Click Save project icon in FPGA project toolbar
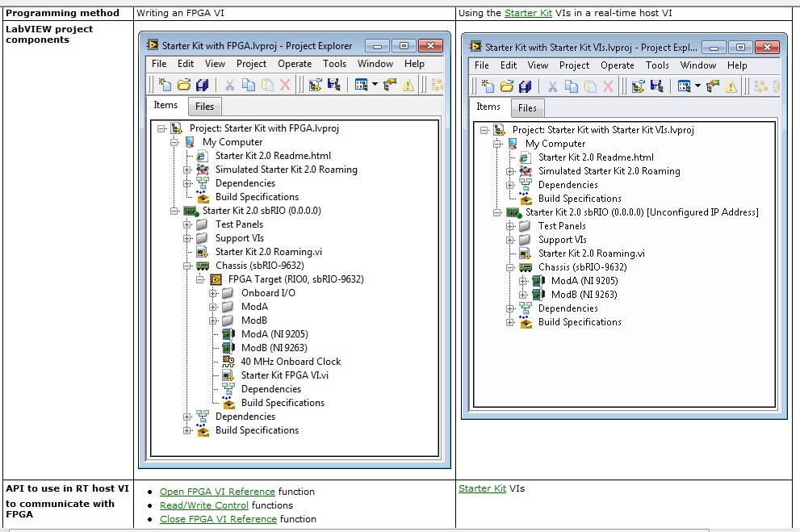The height and width of the screenshot is (532, 800). click(x=334, y=85)
